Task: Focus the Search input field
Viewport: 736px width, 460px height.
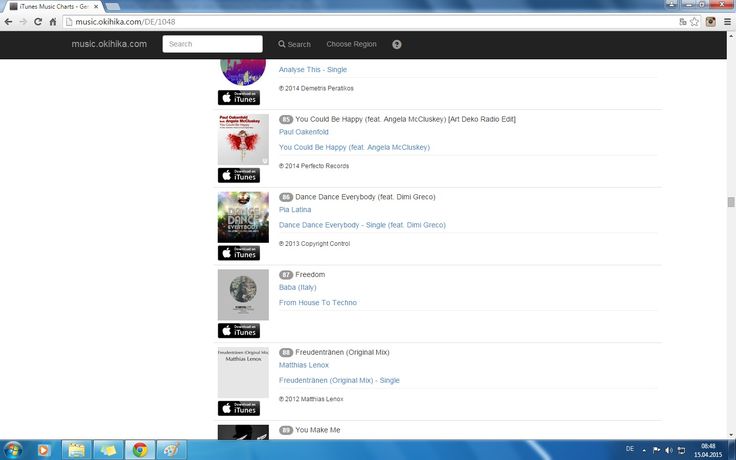Action: coord(213,44)
